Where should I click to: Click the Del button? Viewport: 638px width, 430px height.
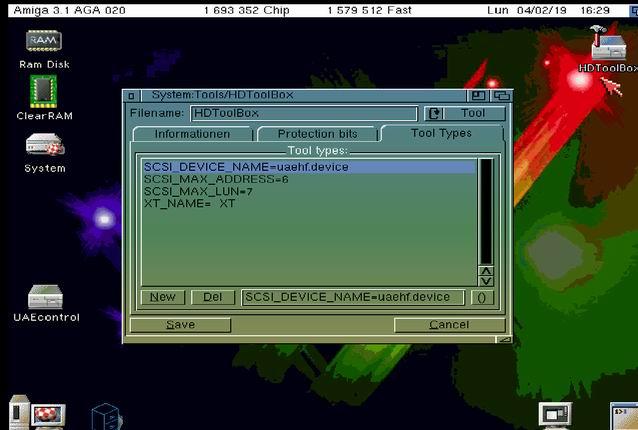click(213, 297)
